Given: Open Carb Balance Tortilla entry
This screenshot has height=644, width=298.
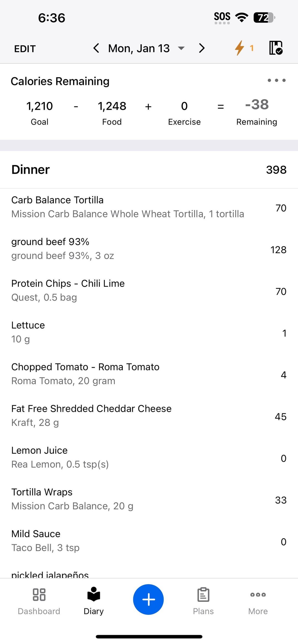Looking at the screenshot, I should click(149, 207).
